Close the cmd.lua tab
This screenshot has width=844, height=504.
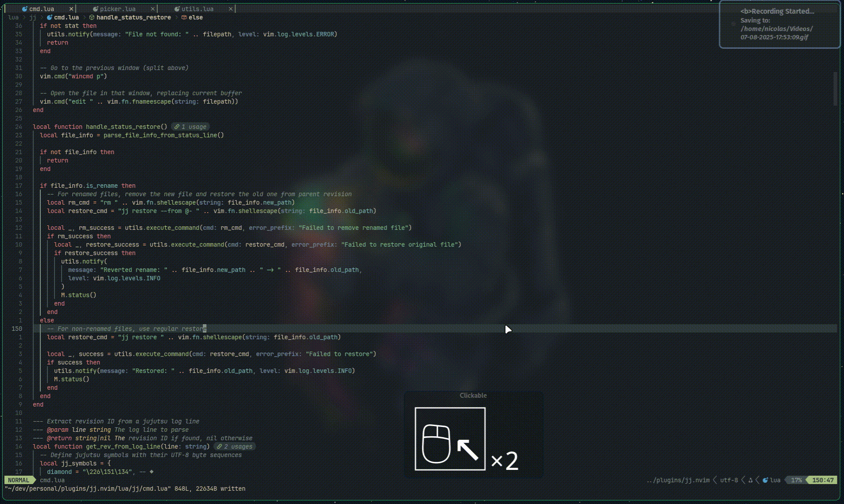[x=71, y=9]
